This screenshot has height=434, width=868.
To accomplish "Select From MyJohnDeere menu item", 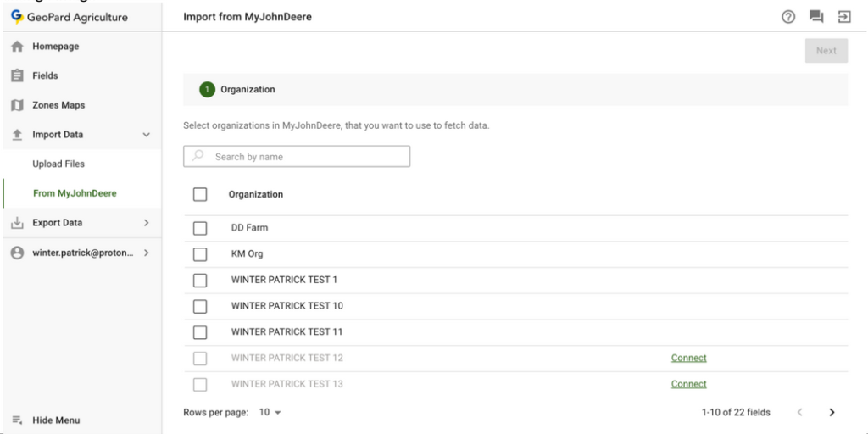I will pyautogui.click(x=75, y=193).
